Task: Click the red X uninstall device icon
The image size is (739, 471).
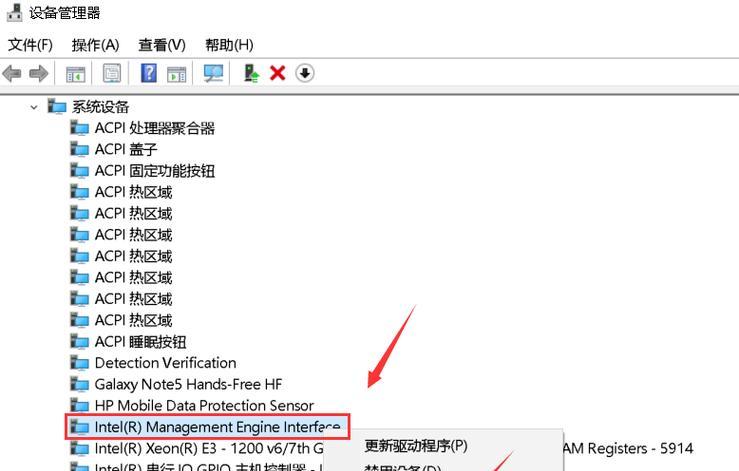Action: 278,73
